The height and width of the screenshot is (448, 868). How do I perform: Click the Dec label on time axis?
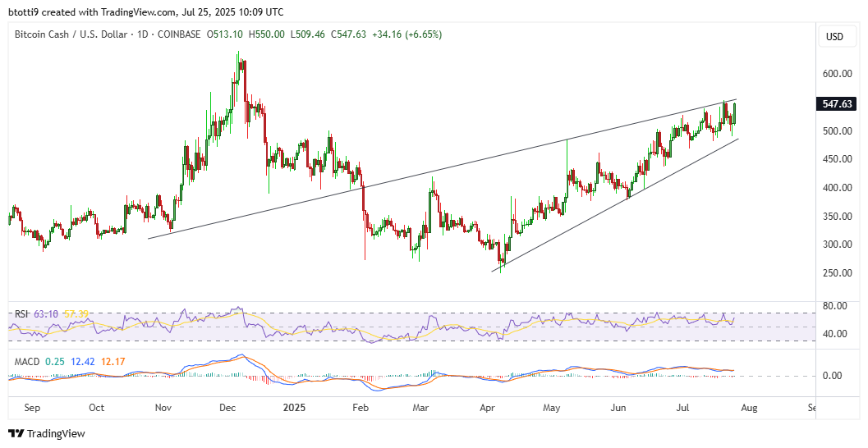[228, 407]
